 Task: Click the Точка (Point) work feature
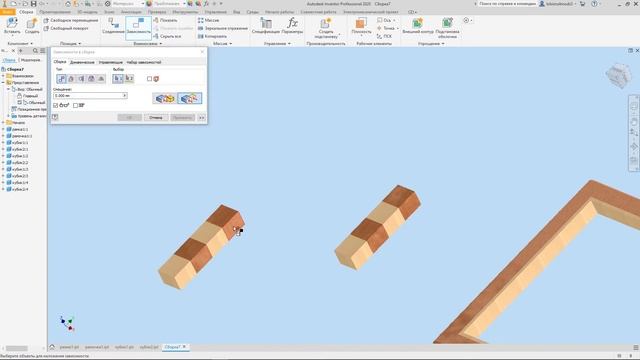387,28
